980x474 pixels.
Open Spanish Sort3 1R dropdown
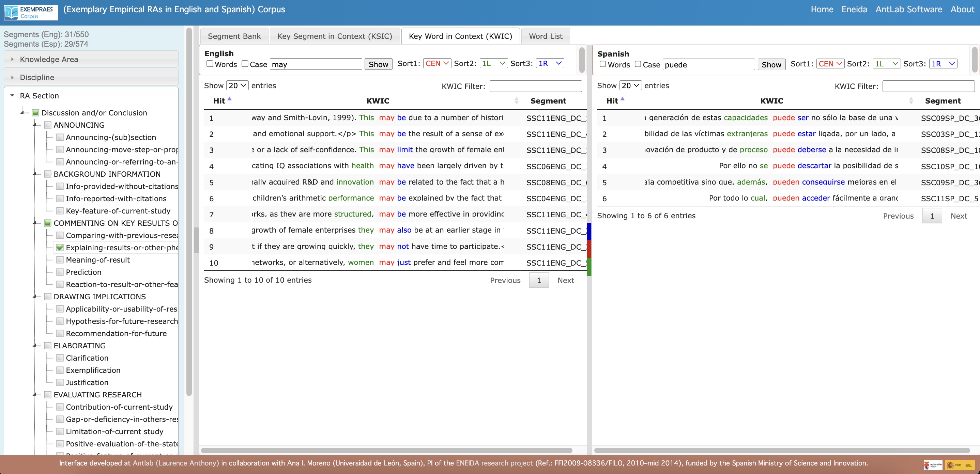943,63
